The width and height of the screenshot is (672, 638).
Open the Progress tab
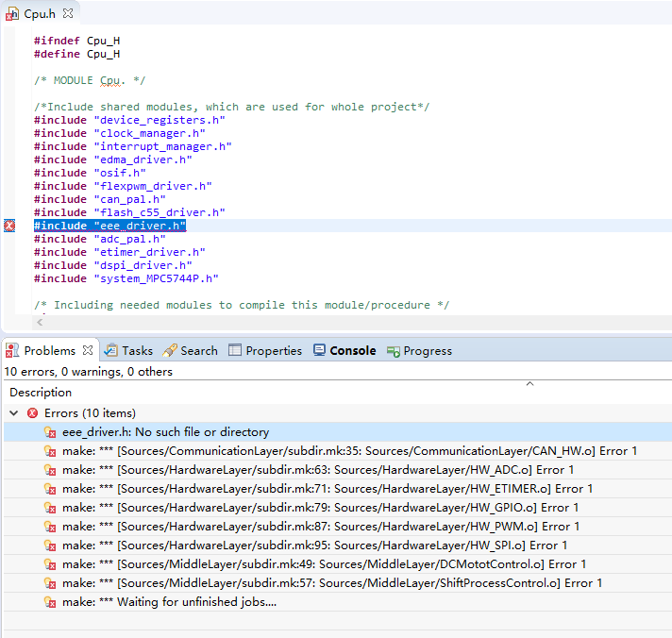point(428,350)
